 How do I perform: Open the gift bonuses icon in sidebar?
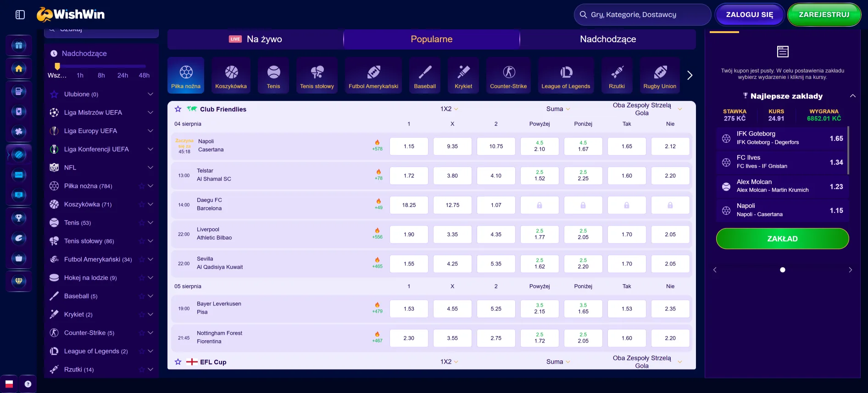(19, 45)
